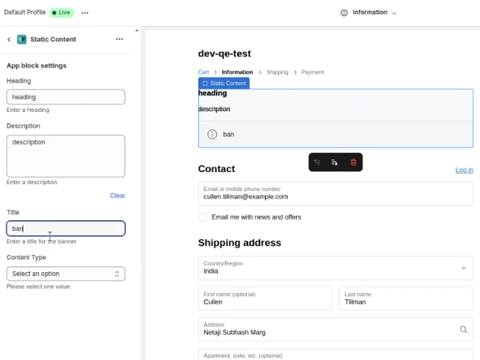Open the three-dot menu next to Live badge
Image resolution: width=480 pixels, height=360 pixels.
pyautogui.click(x=85, y=13)
